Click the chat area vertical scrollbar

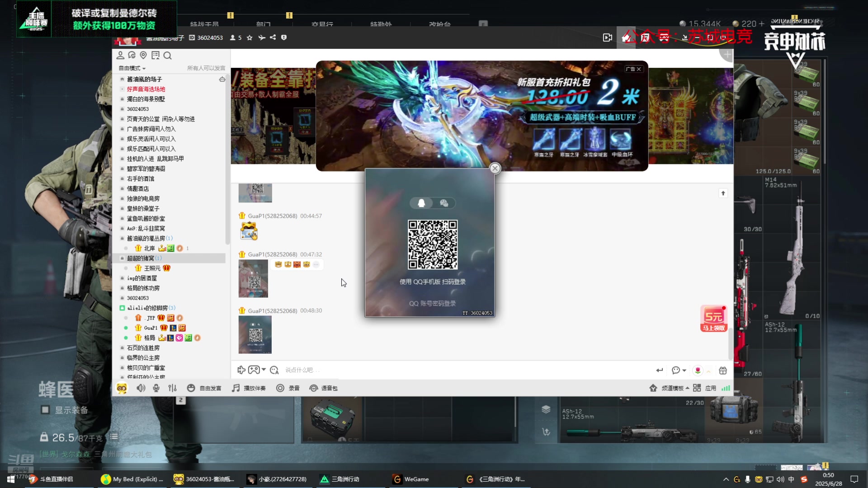(x=731, y=343)
